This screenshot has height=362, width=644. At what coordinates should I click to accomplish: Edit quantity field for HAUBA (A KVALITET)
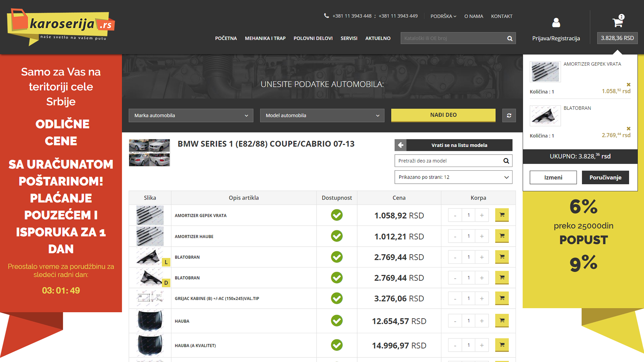click(x=469, y=345)
